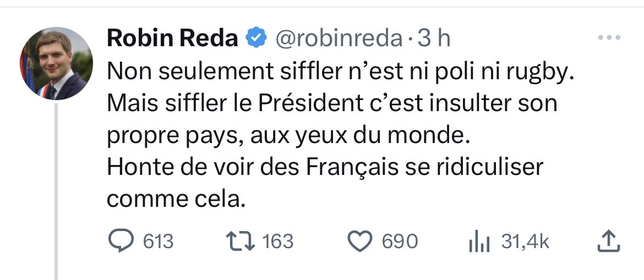644x280 pixels.
Task: Click the views bar chart icon
Action: click(x=478, y=243)
